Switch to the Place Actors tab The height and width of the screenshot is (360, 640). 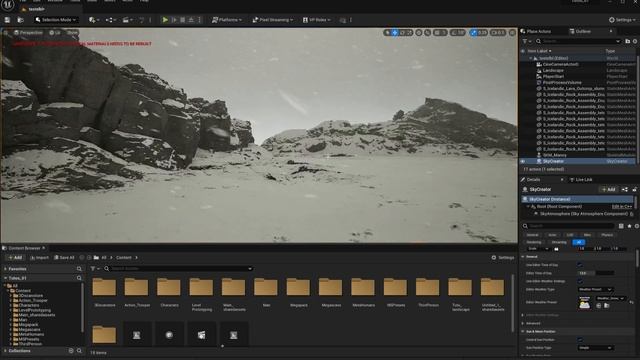pos(536,31)
